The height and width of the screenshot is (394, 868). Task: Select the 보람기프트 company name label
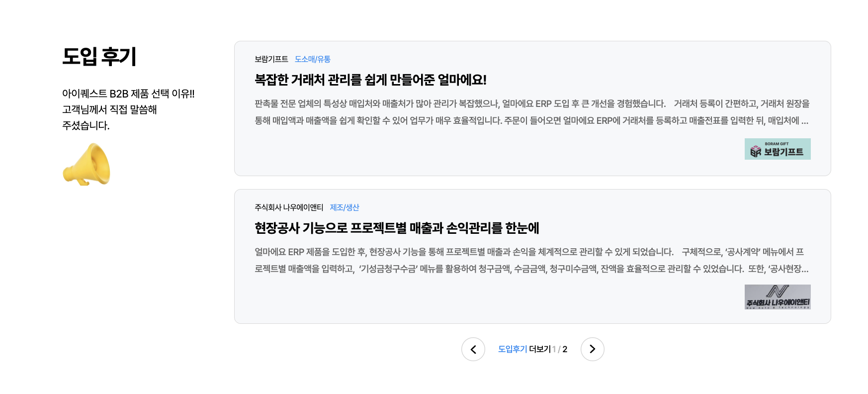click(271, 59)
